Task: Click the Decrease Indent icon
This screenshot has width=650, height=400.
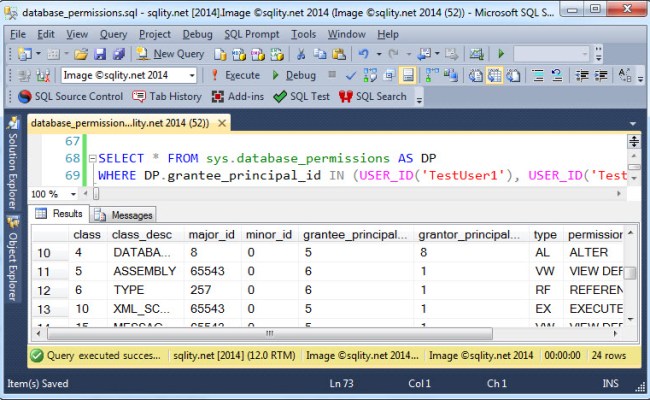Action: pos(582,75)
